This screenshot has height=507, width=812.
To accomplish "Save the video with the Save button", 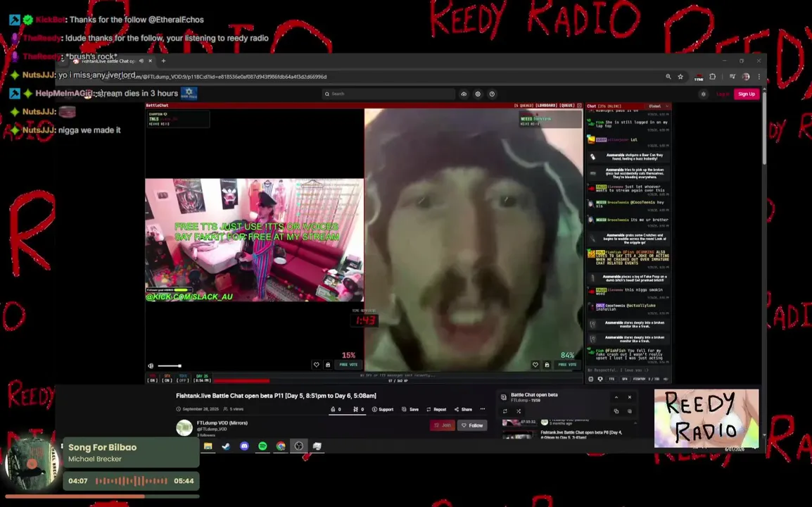I will pos(410,409).
